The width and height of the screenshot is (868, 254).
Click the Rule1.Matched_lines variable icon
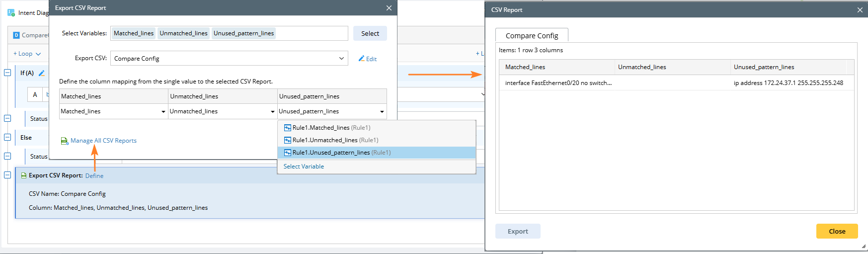coord(287,128)
